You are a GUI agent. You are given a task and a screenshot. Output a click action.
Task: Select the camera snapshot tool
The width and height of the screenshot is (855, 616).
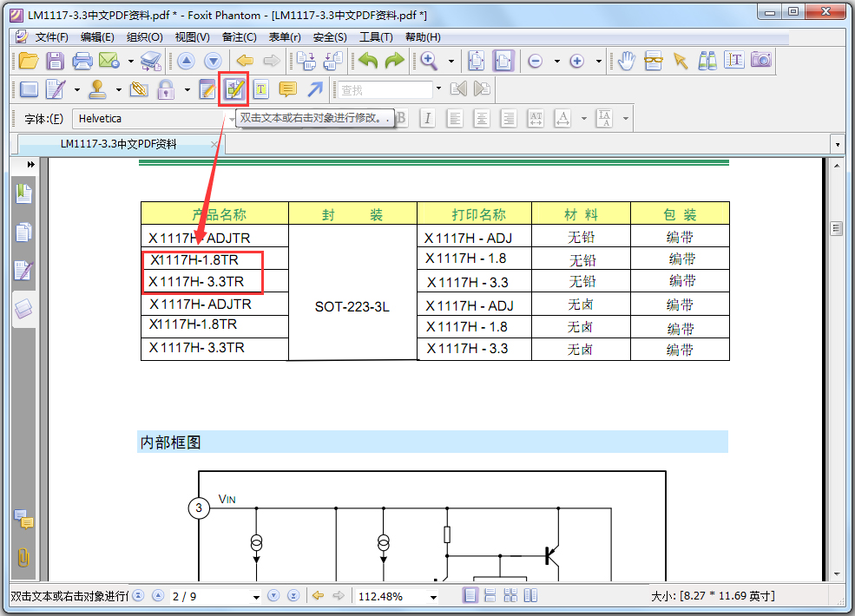pyautogui.click(x=761, y=61)
